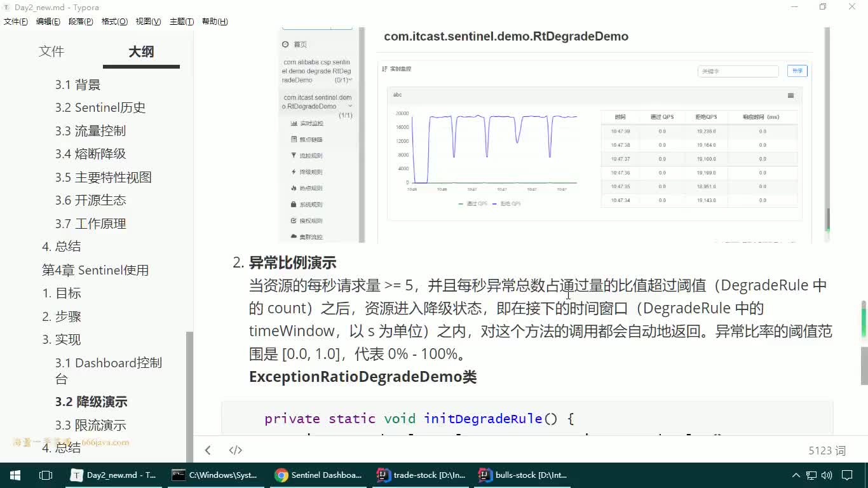Image resolution: width=868 pixels, height=488 pixels.
Task: Switch sidebar to the 大纲 tab
Action: (x=141, y=51)
